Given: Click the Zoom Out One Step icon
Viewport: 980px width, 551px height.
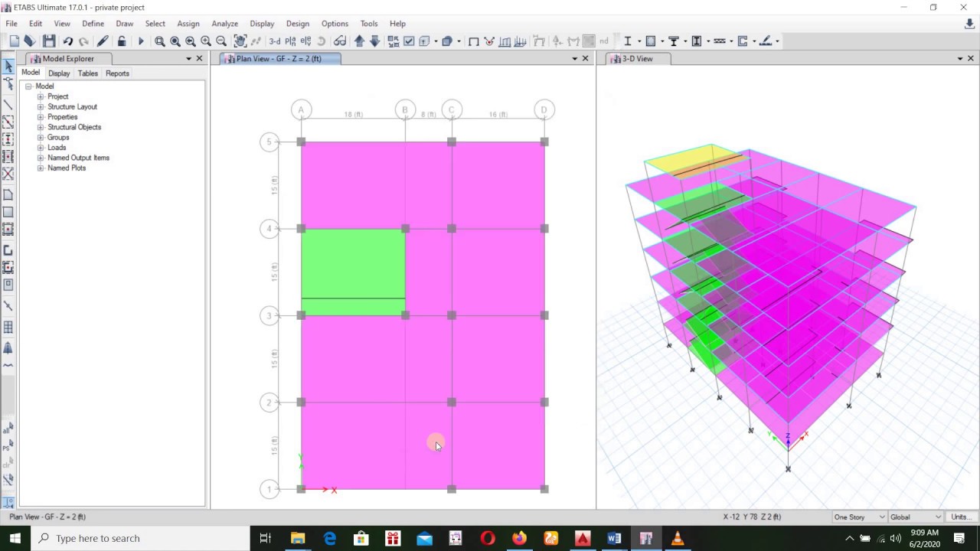Looking at the screenshot, I should (x=221, y=41).
